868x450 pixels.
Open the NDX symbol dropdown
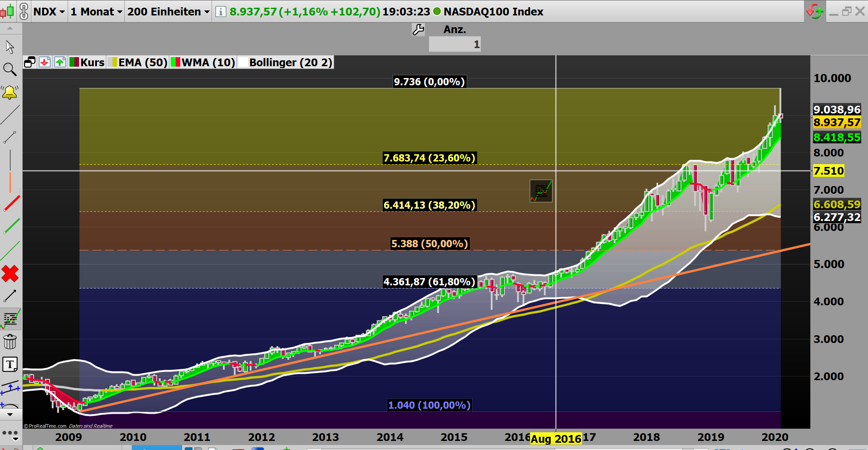49,11
